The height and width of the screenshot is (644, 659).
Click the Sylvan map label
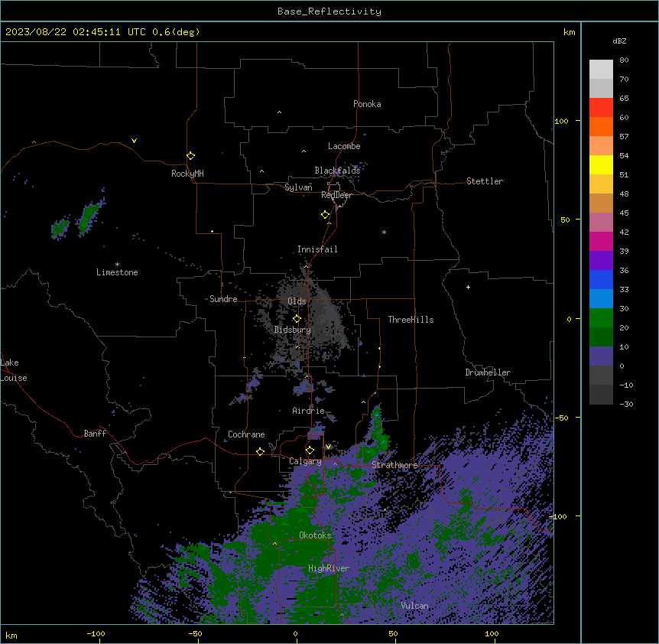(x=298, y=187)
